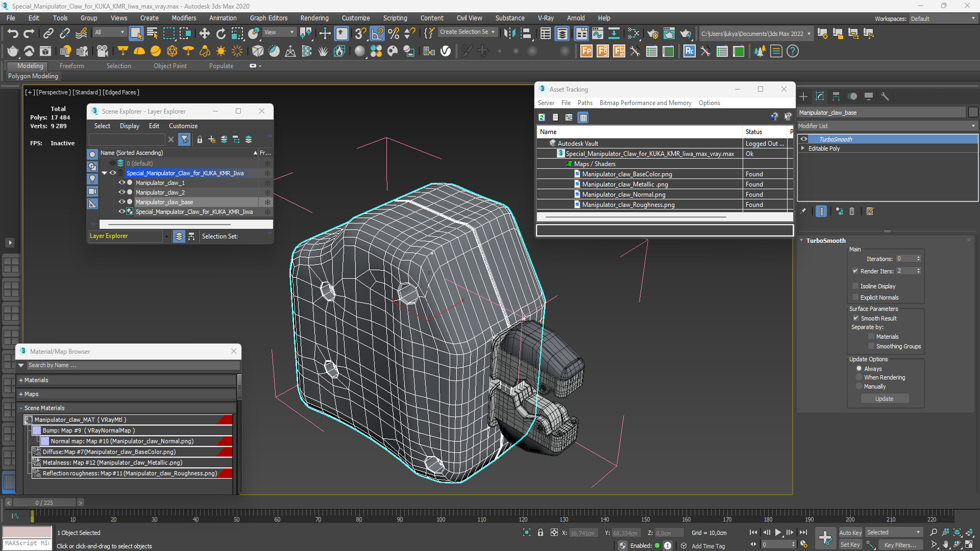This screenshot has width=980, height=551.
Task: Enable the Isoline Display checkbox
Action: 855,286
